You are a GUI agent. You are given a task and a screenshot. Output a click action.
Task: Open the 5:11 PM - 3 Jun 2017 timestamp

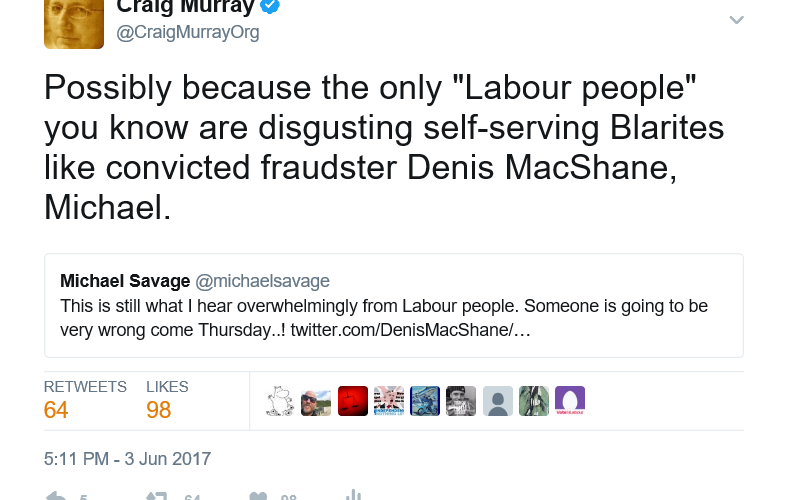128,459
